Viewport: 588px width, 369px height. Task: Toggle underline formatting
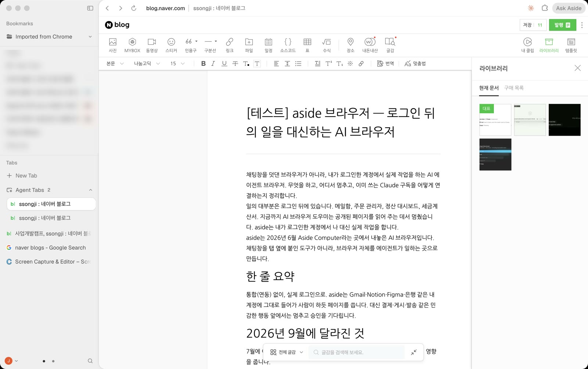[x=224, y=64]
